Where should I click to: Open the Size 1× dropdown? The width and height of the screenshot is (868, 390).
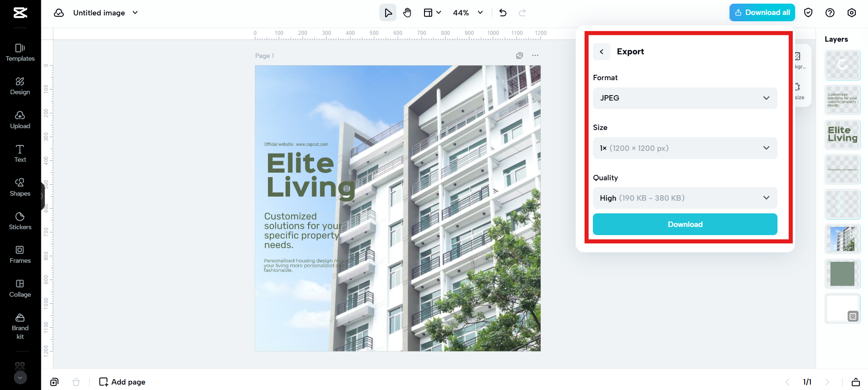(685, 148)
